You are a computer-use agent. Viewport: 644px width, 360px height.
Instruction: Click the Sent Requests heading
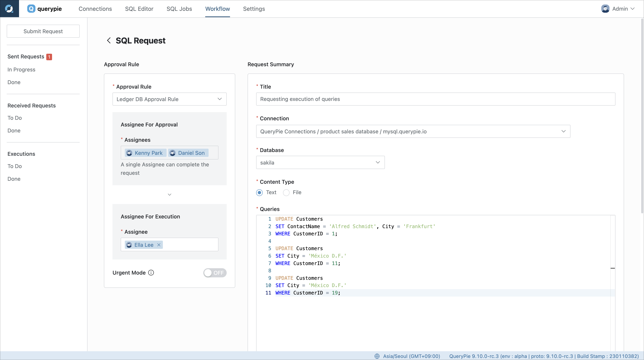click(26, 57)
